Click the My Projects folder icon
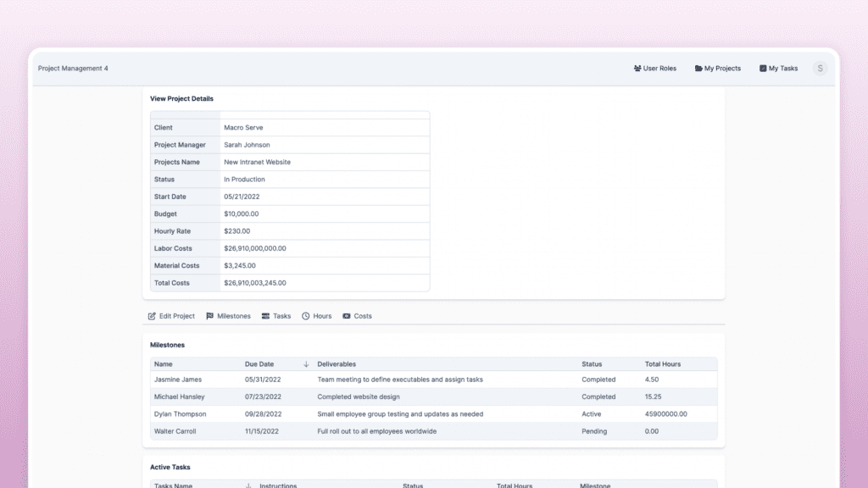Viewport: 868px width, 488px height. click(x=698, y=69)
